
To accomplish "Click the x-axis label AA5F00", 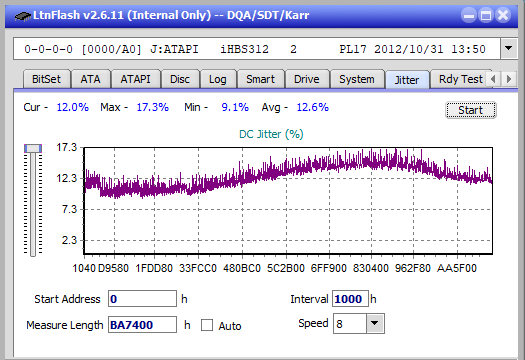I will 457,268.
